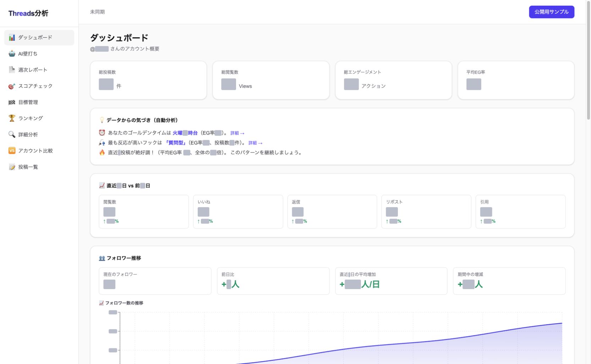Click the fishing hook icon for 最も反応が高いフック
The width and height of the screenshot is (591, 364).
point(102,143)
